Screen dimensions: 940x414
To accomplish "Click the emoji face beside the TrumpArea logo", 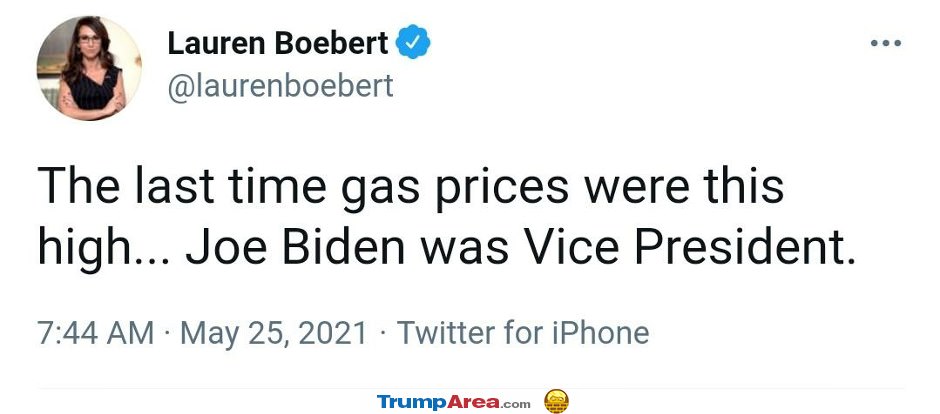I will click(x=556, y=402).
